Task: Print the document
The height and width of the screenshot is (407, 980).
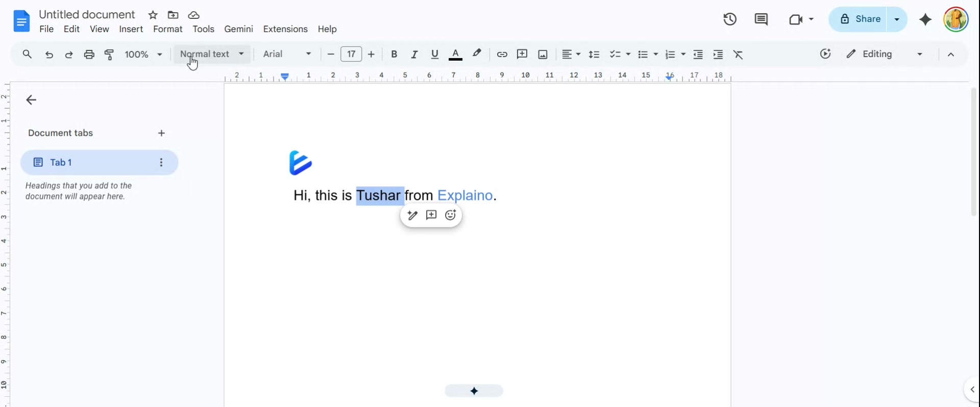Action: [x=89, y=55]
